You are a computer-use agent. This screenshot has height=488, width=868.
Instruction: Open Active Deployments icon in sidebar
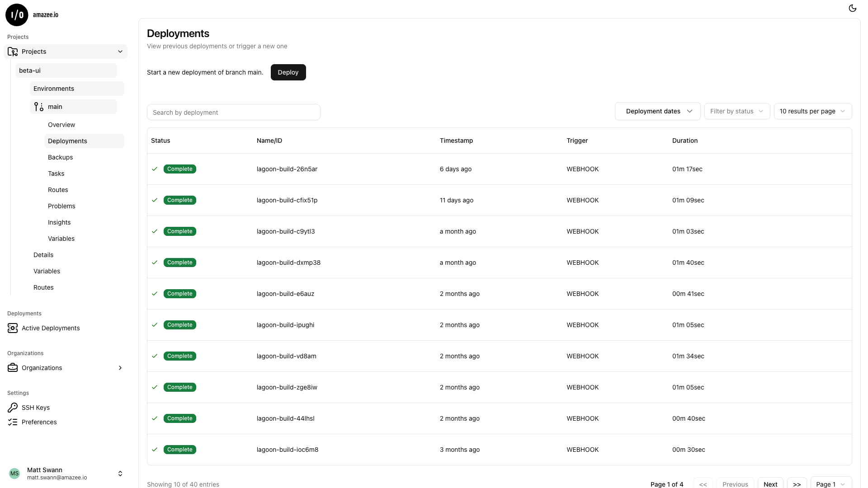click(13, 328)
